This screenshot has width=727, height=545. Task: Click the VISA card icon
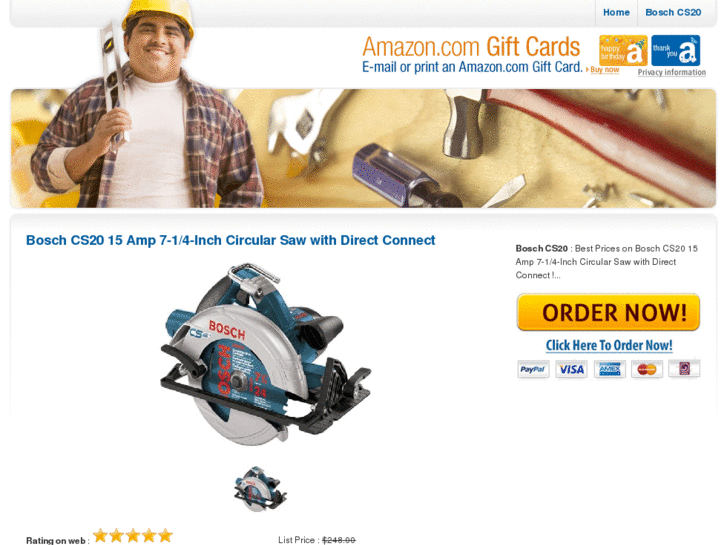click(571, 369)
